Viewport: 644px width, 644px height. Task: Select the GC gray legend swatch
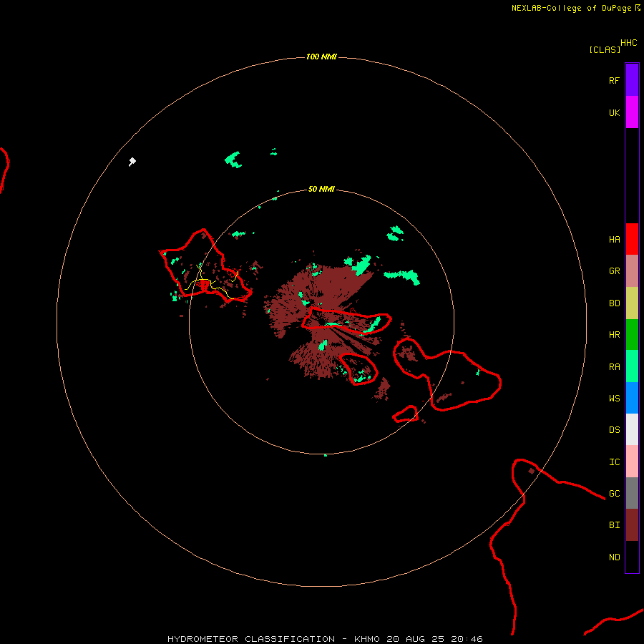(x=632, y=493)
